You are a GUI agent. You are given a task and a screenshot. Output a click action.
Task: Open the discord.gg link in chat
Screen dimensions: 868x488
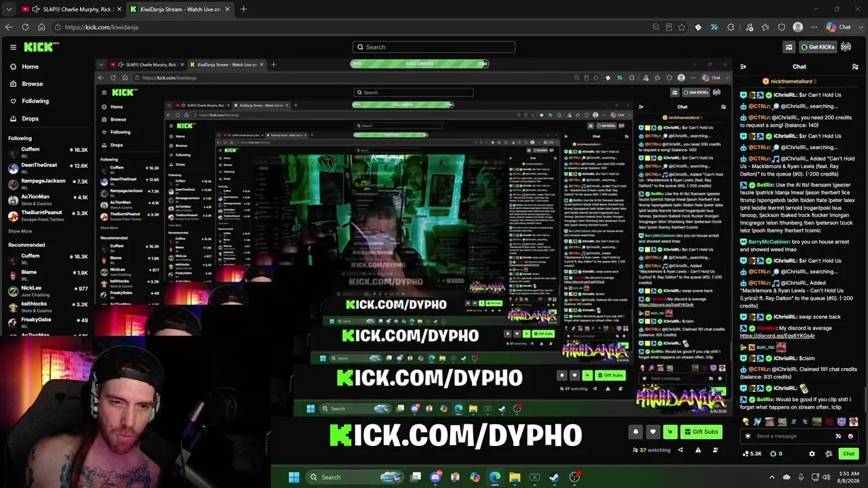coord(777,336)
